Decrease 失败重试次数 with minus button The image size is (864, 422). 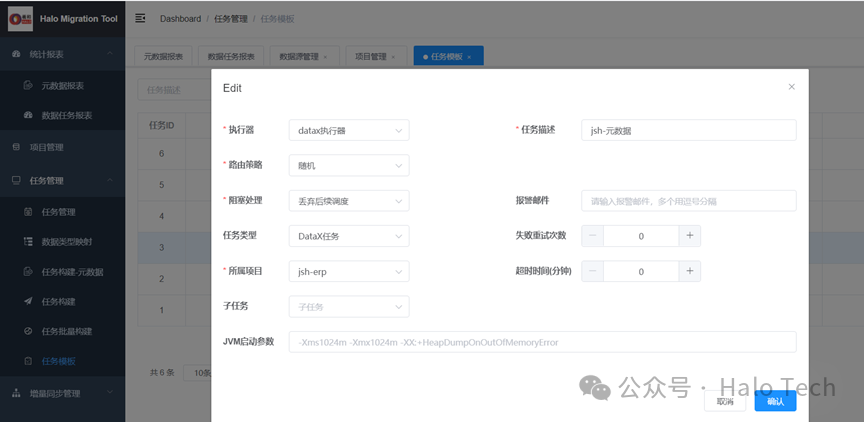pos(592,236)
